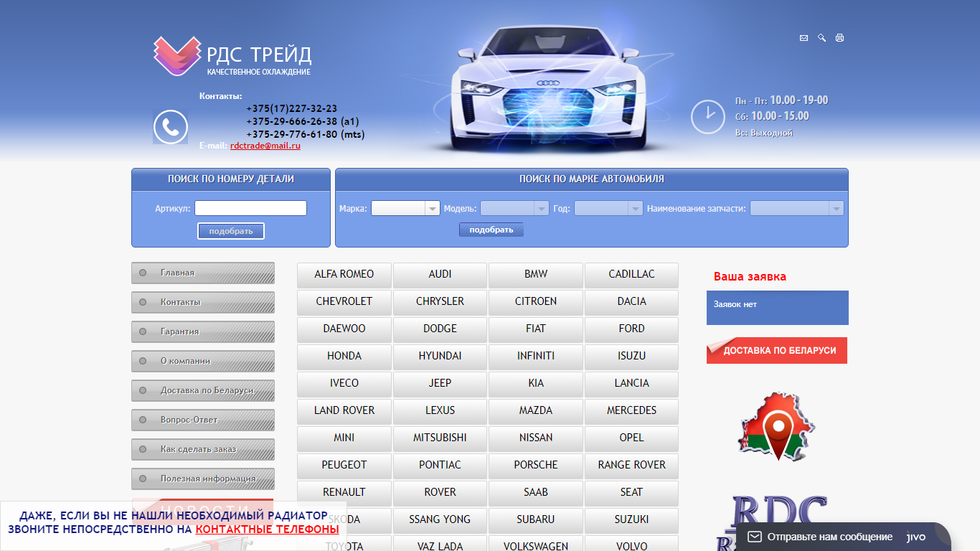Image resolution: width=980 pixels, height=551 pixels.
Task: Select the DACIA brand button
Action: pyautogui.click(x=631, y=302)
